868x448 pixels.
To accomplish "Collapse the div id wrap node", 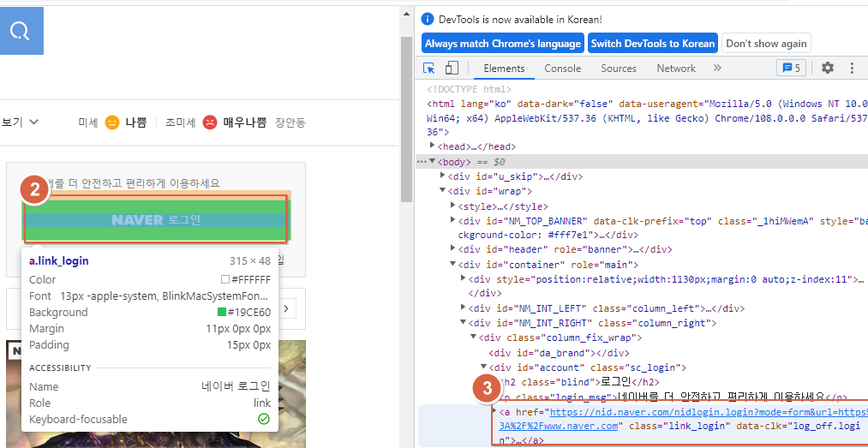I will click(443, 191).
